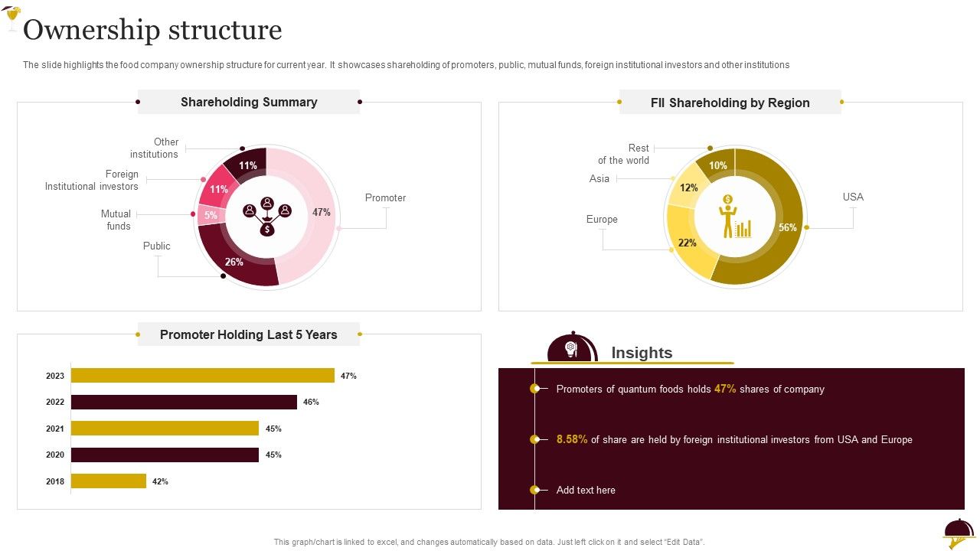Image resolution: width=980 pixels, height=551 pixels.
Task: Click the cocktail glass logo at top left
Action: [x=12, y=17]
